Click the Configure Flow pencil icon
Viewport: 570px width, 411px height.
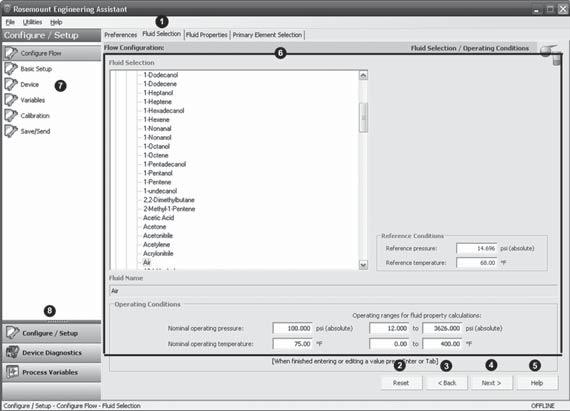(11, 53)
